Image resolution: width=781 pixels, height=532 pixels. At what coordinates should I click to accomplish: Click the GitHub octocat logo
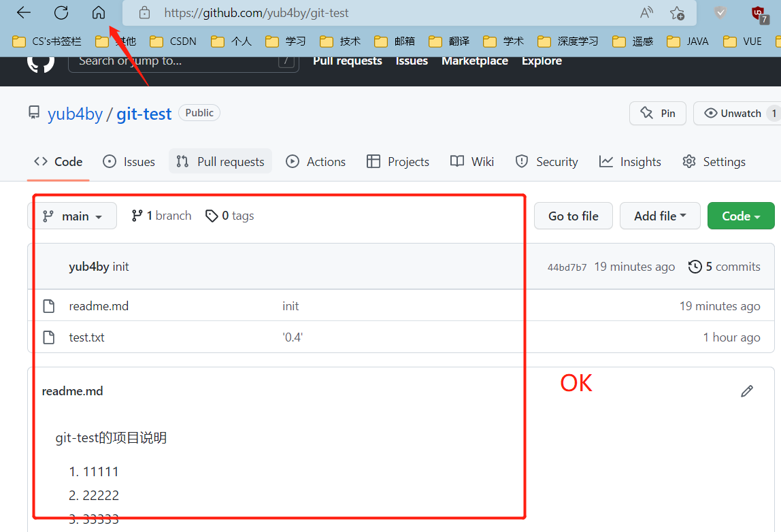40,64
